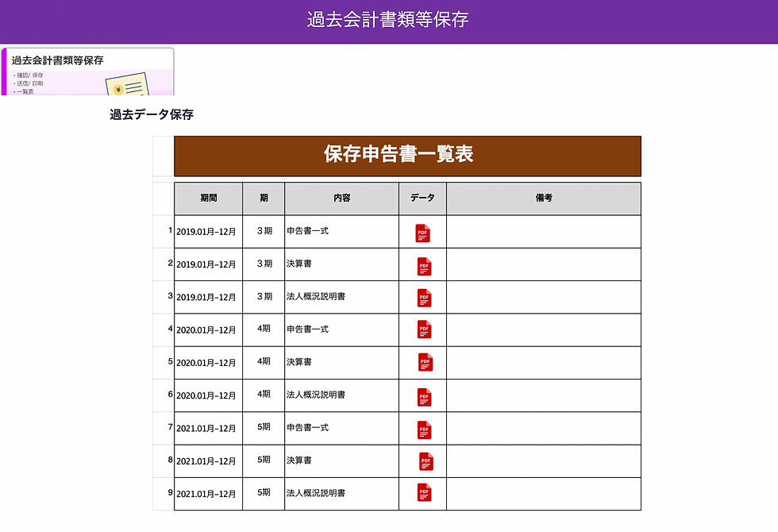Click row number 8
This screenshot has height=532, width=778.
tap(170, 459)
